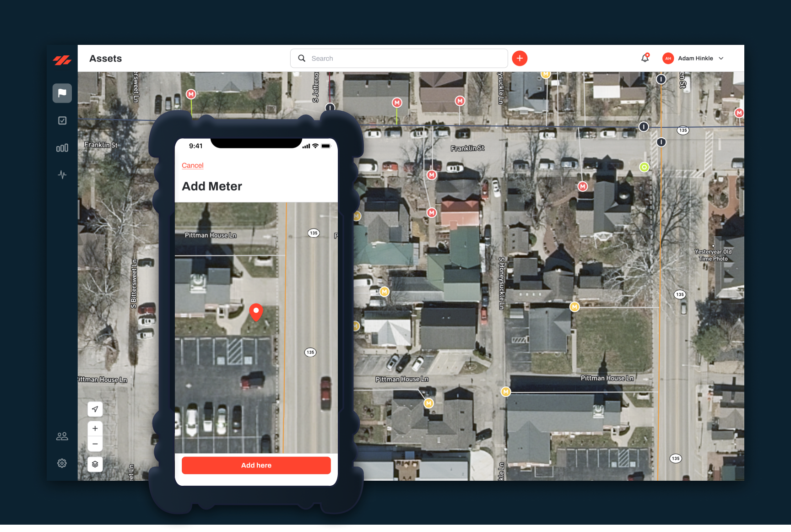Collapse the user menu chevron next to Adam Hinkle

click(x=721, y=58)
